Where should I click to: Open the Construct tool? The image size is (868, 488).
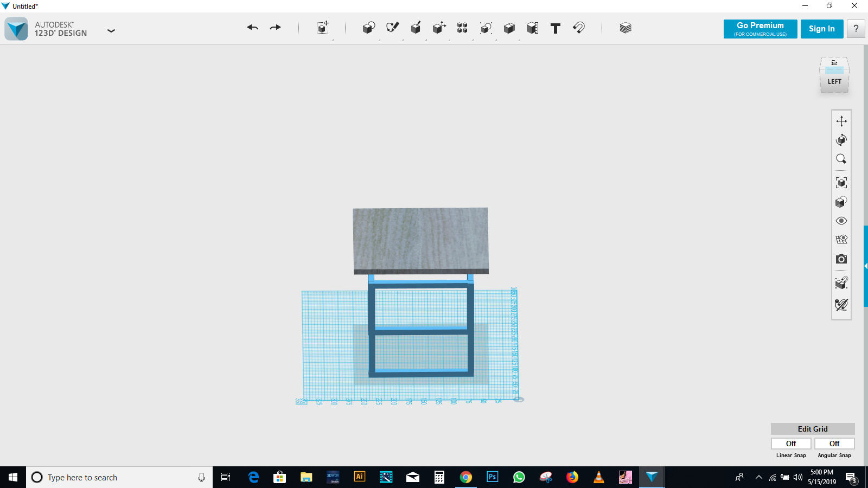coord(416,28)
